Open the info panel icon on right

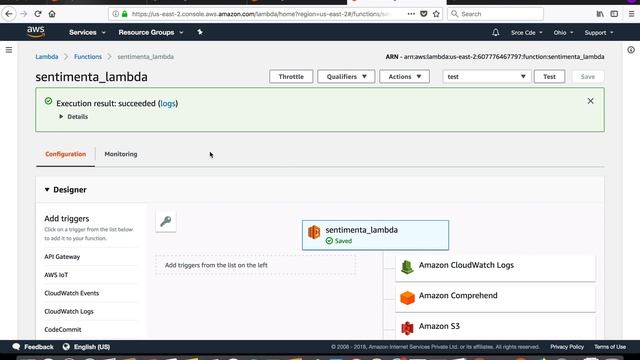[631, 50]
